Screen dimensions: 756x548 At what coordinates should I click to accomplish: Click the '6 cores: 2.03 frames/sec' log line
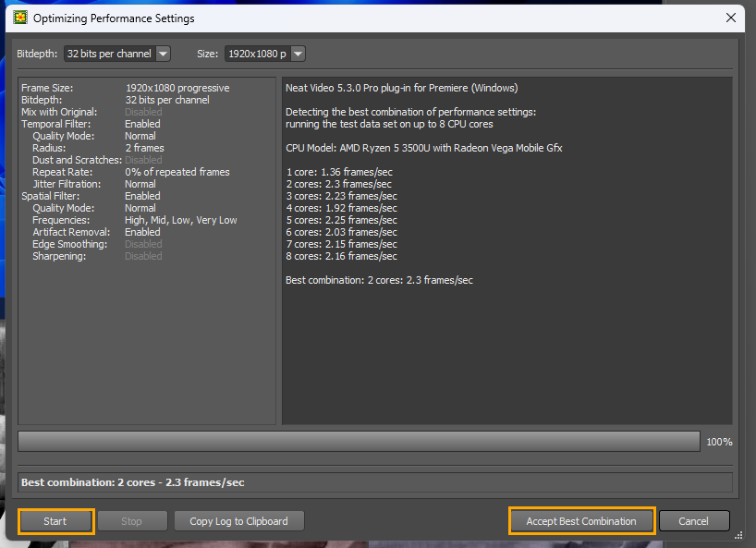[x=341, y=232]
